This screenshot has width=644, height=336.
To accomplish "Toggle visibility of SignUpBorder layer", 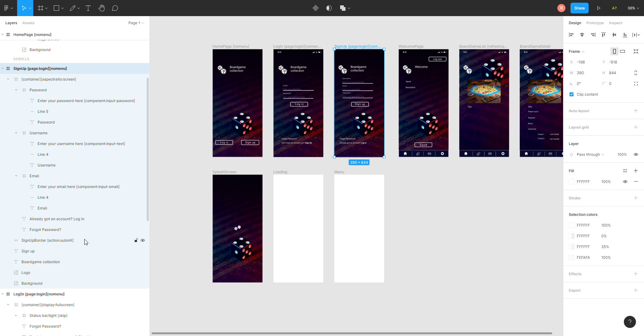I will tap(143, 240).
